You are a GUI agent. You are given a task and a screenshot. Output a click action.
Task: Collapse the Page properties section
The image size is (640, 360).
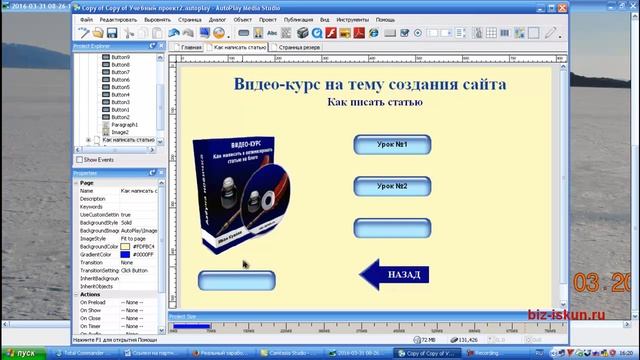[76, 183]
